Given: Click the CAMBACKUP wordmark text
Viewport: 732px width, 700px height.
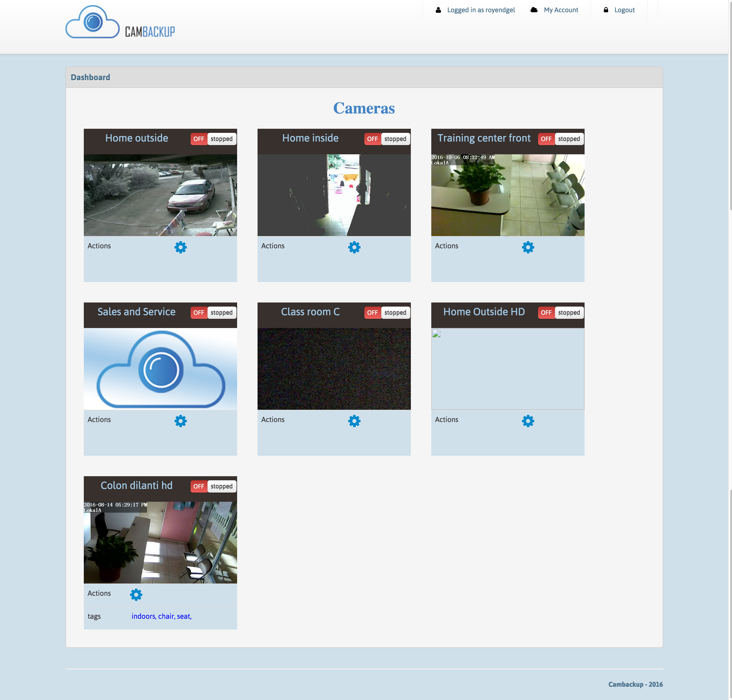Looking at the screenshot, I should [150, 32].
